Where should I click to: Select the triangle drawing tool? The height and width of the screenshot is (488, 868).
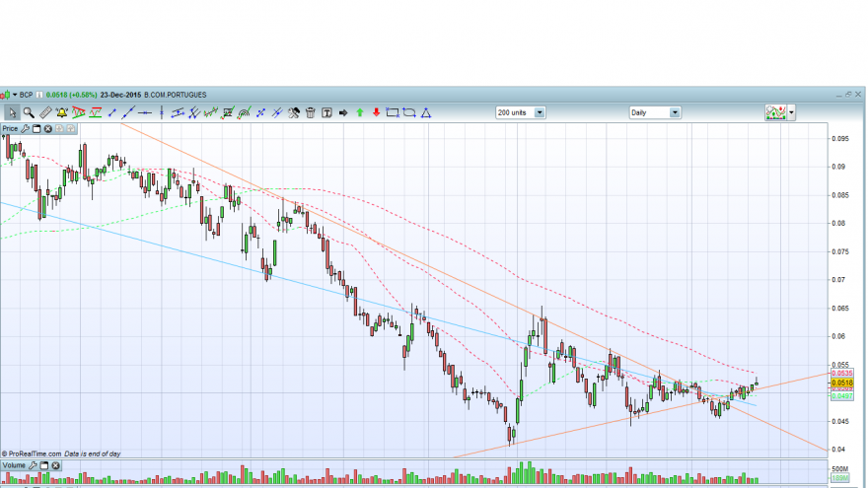tap(426, 112)
